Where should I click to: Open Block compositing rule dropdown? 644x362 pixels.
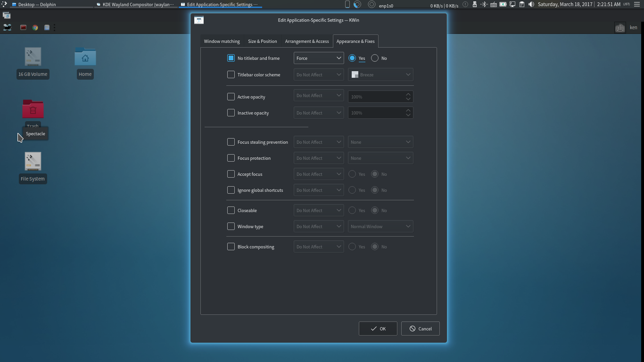pyautogui.click(x=319, y=247)
